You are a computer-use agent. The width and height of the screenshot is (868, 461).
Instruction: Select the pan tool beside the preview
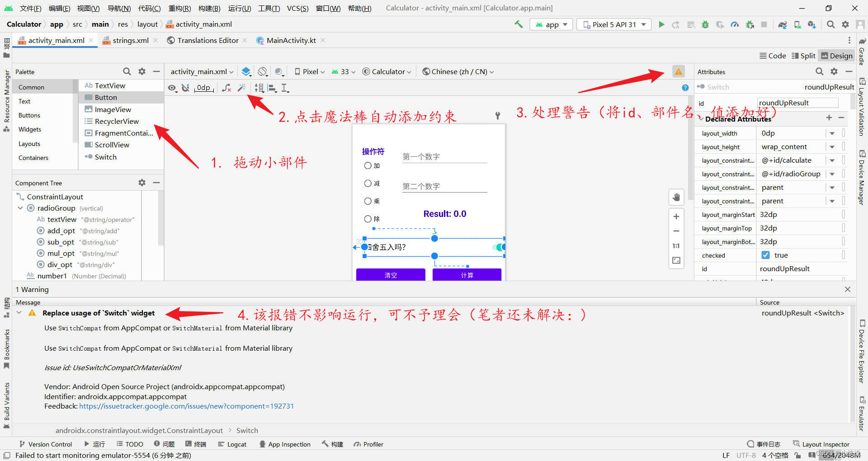(x=676, y=197)
